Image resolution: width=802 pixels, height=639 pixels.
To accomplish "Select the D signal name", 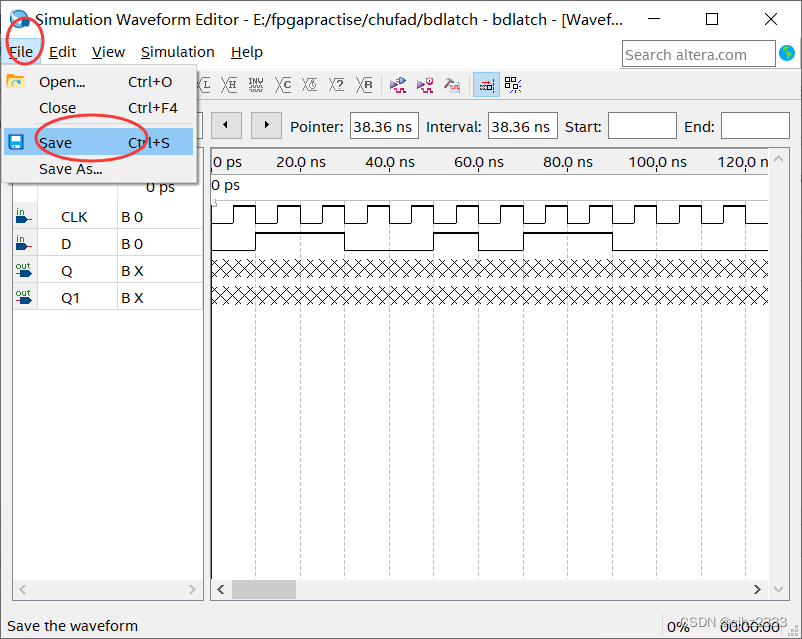I will tap(66, 244).
